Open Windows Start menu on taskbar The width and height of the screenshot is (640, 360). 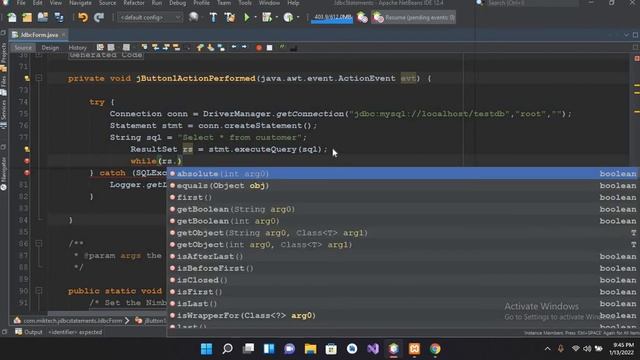point(207,349)
